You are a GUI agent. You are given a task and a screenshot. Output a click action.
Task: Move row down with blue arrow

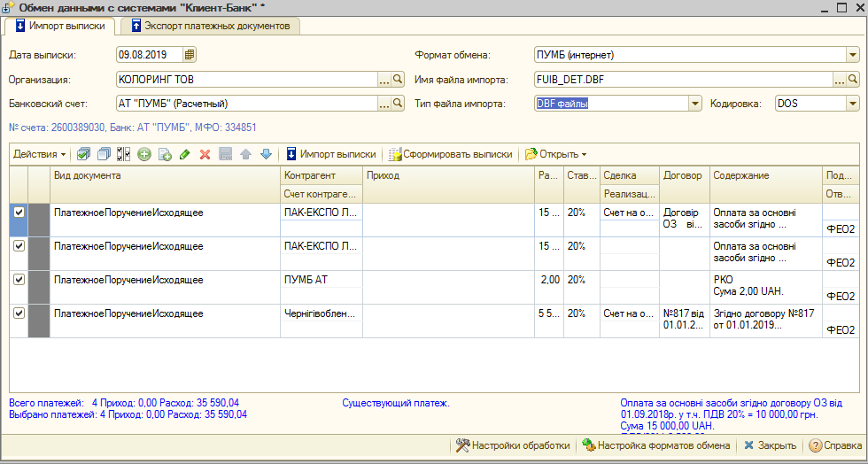coord(266,154)
